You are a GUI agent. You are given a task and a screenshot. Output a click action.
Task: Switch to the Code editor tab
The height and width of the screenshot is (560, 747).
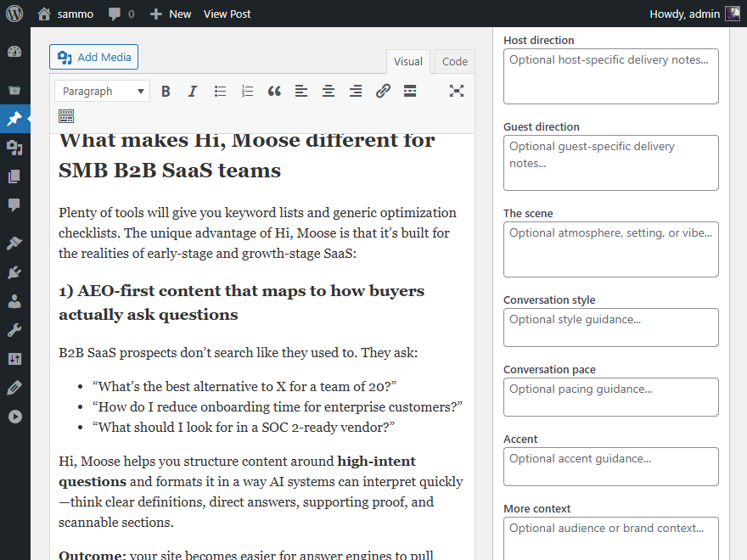(x=455, y=62)
